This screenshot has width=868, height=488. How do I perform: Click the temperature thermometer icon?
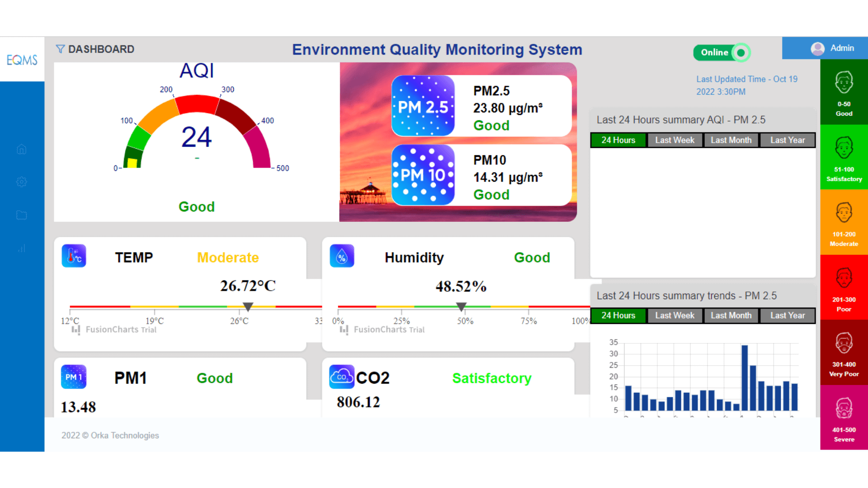tap(74, 256)
